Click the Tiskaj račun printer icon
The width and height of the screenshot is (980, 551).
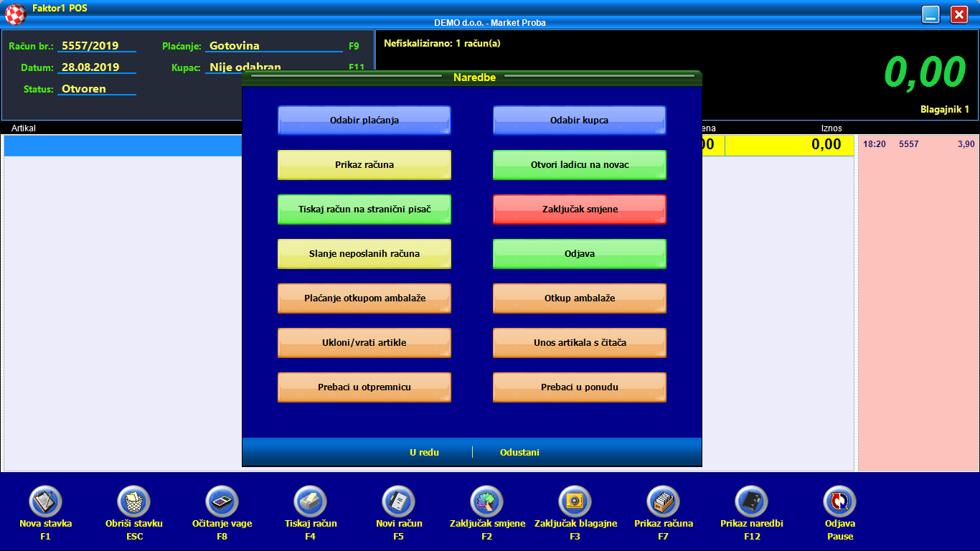point(310,501)
